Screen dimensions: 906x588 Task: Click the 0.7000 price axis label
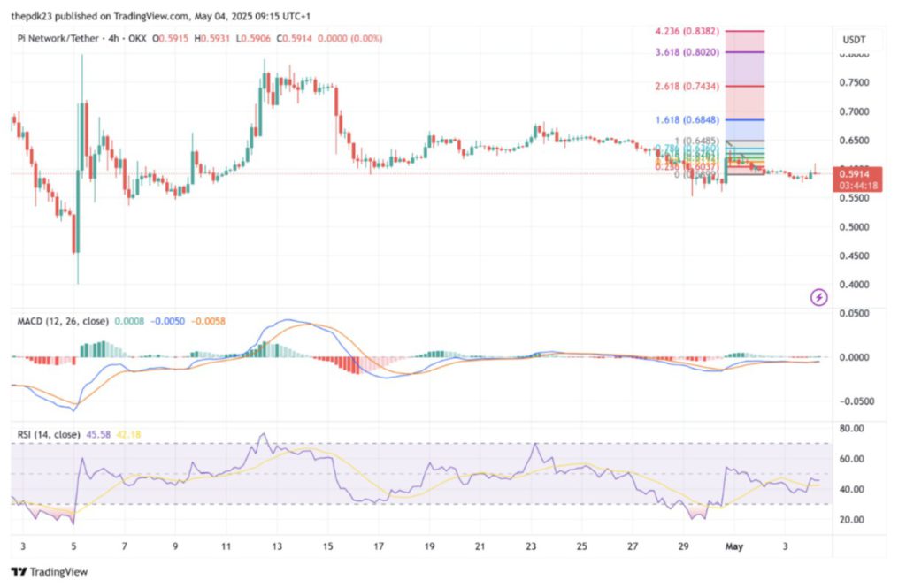(854, 111)
